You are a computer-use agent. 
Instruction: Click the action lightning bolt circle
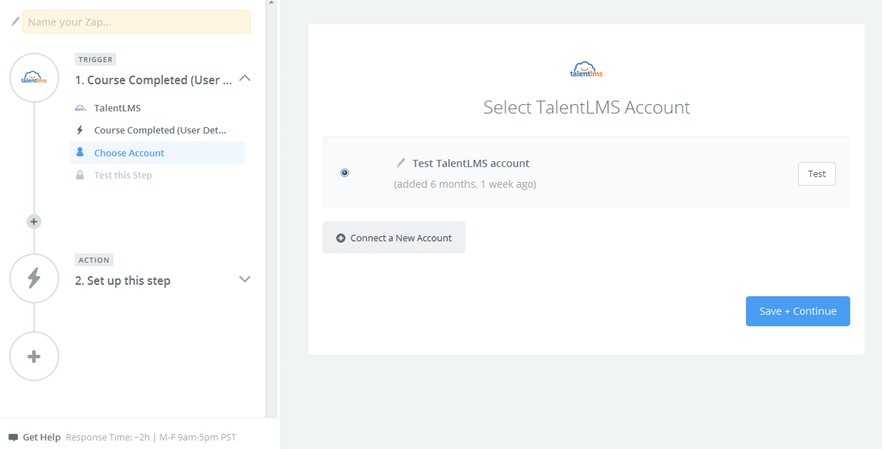click(34, 278)
